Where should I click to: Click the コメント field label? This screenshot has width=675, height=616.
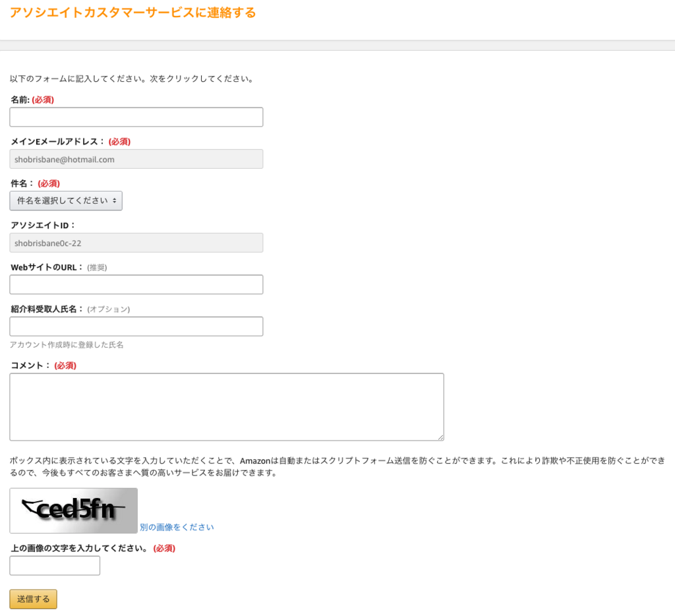pos(30,365)
